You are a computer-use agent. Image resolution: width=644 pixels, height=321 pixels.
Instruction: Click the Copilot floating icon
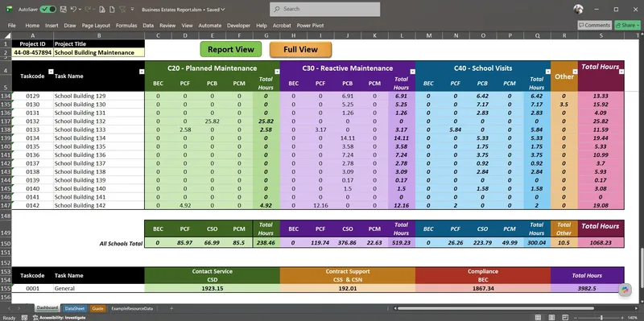click(625, 290)
